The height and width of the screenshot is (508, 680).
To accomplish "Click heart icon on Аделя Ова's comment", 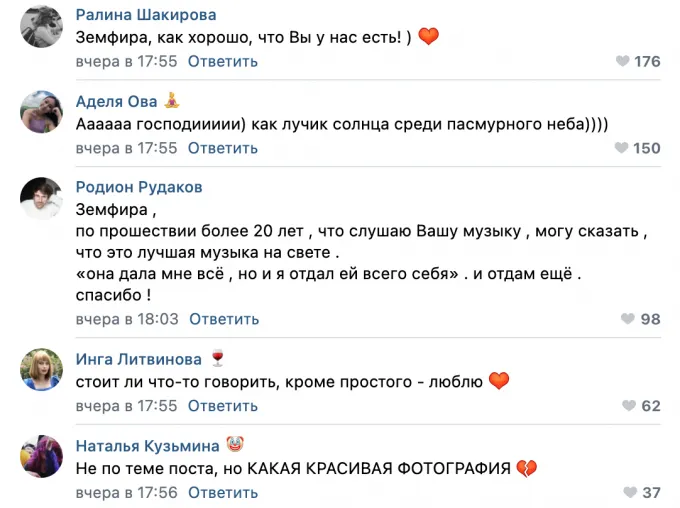I will coord(621,149).
